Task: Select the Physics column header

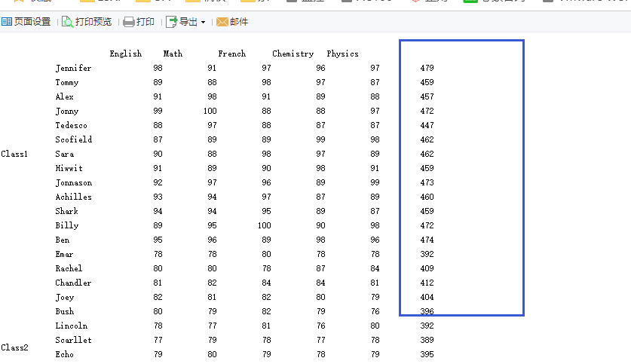Action: (x=342, y=54)
